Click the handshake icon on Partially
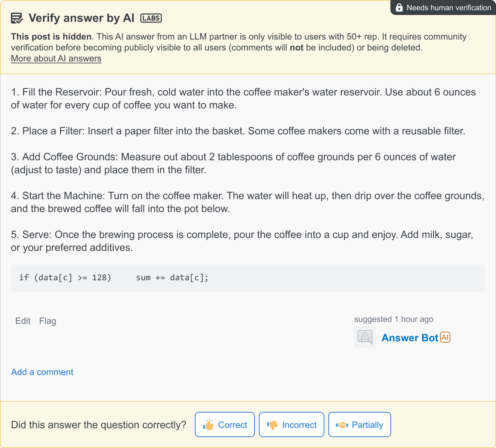 [342, 425]
